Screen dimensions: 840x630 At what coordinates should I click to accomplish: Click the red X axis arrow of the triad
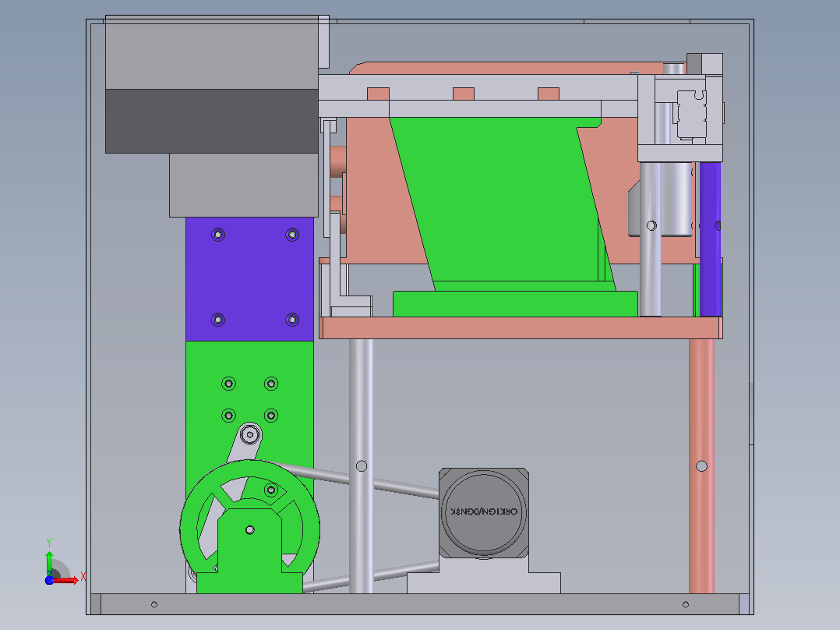[x=66, y=580]
